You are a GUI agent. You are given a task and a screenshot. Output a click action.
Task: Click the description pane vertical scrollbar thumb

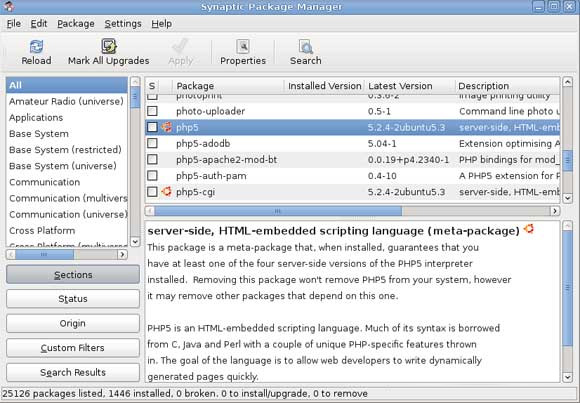pyautogui.click(x=567, y=288)
